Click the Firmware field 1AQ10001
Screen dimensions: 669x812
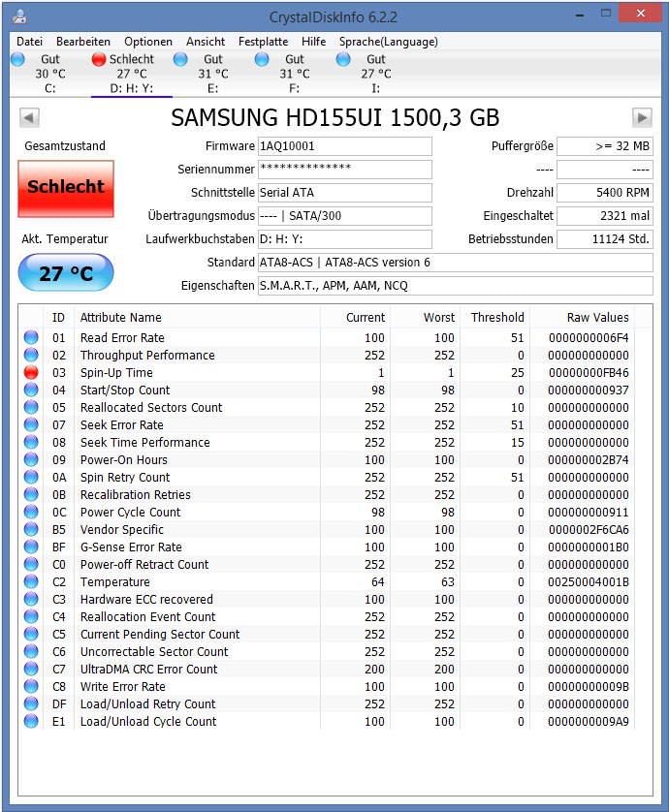[344, 146]
